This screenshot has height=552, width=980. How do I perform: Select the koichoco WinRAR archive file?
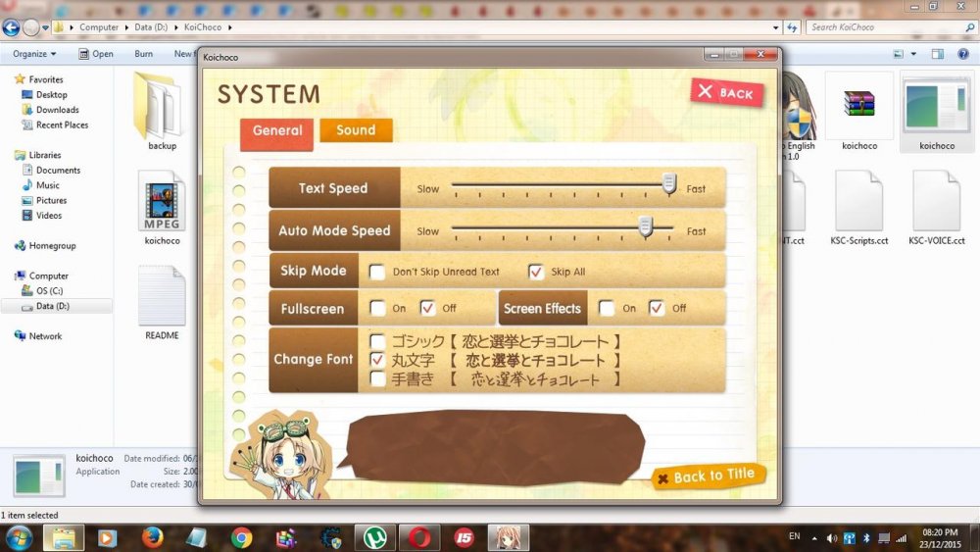coord(858,106)
